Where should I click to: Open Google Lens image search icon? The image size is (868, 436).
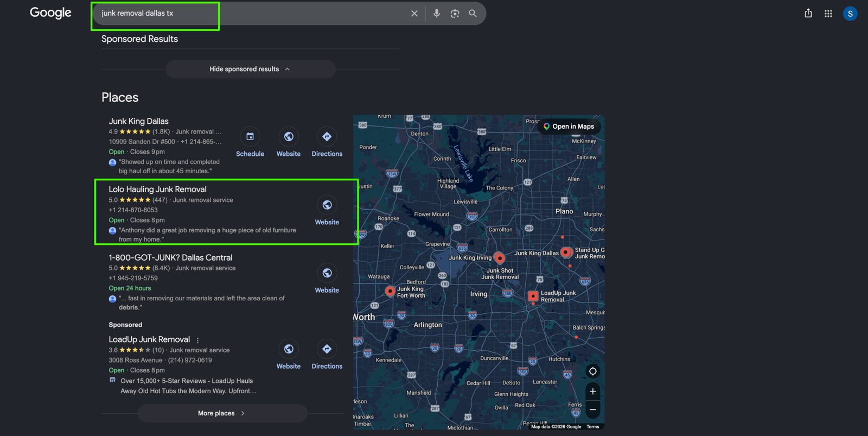point(455,14)
